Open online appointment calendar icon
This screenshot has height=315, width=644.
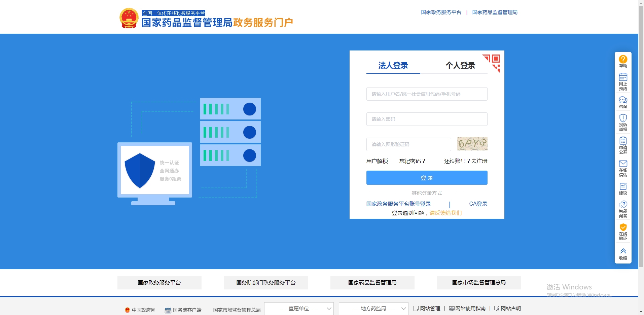[623, 77]
